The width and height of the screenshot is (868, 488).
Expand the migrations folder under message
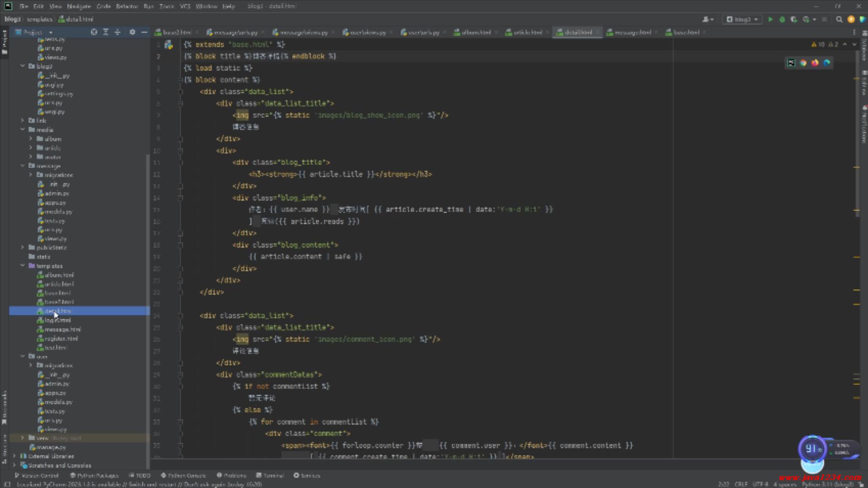pos(31,175)
